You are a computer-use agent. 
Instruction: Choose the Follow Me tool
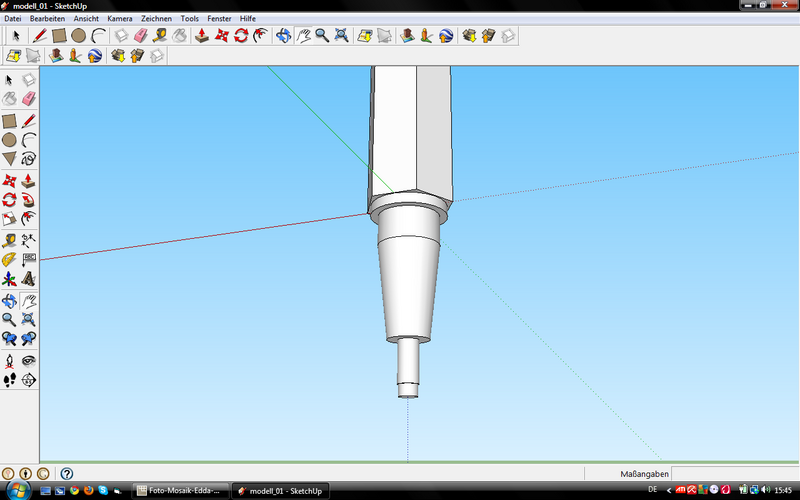point(29,199)
